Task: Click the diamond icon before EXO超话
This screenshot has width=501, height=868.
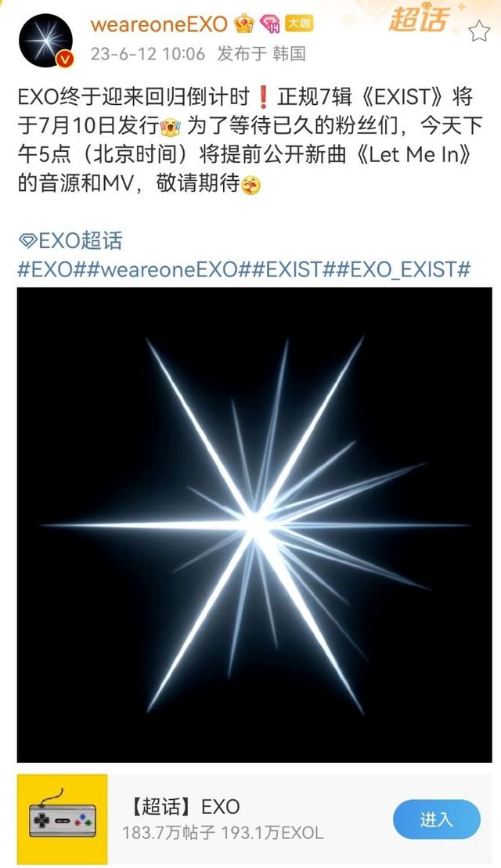Action: (x=27, y=241)
